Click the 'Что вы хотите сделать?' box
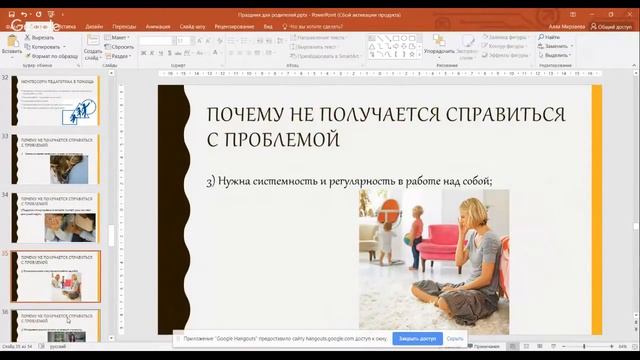 pyautogui.click(x=313, y=27)
